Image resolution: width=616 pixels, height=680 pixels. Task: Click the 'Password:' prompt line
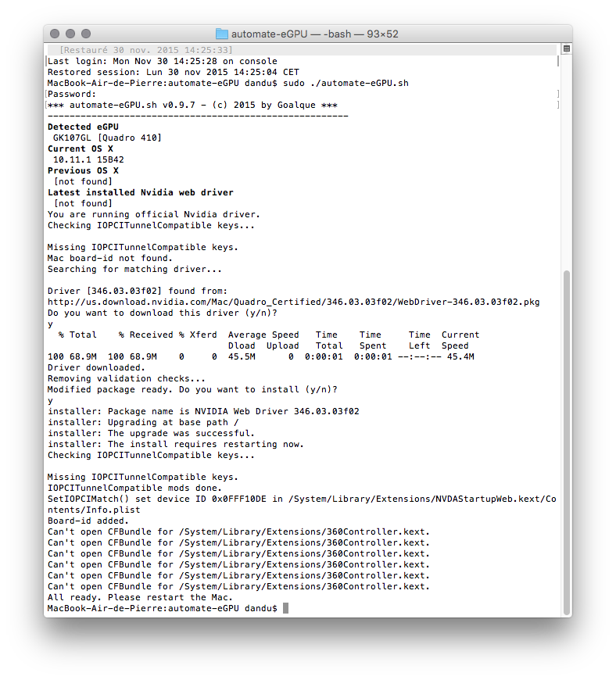72,94
